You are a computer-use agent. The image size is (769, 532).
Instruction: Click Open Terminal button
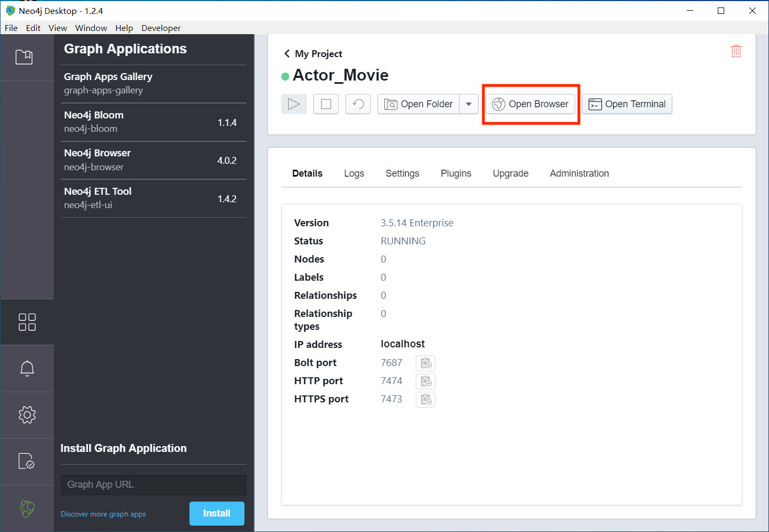[x=627, y=104]
